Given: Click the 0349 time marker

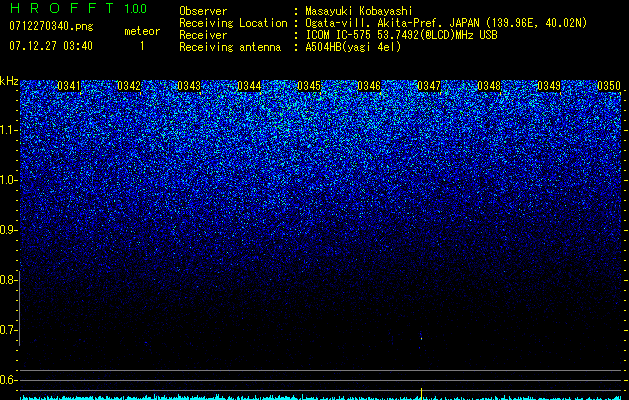Looking at the screenshot, I should click(549, 86).
